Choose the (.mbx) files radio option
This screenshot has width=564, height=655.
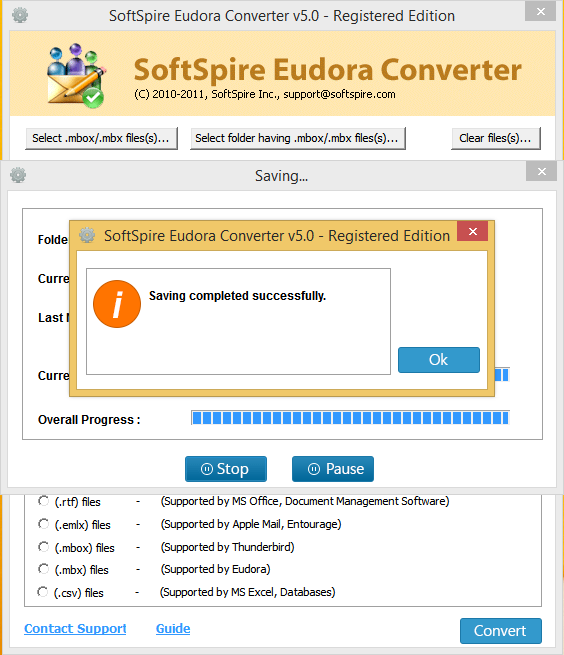point(43,569)
